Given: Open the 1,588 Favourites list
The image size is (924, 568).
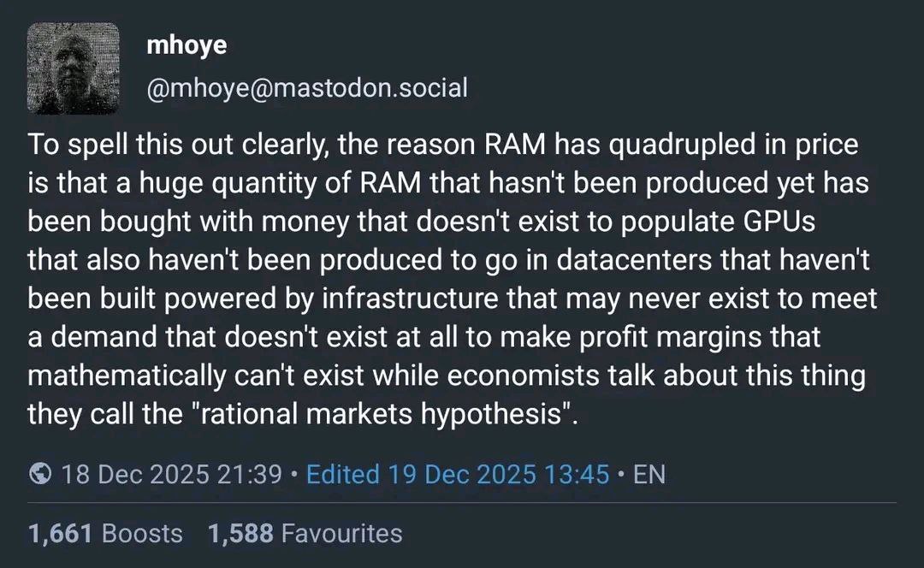Looking at the screenshot, I should pos(305,534).
